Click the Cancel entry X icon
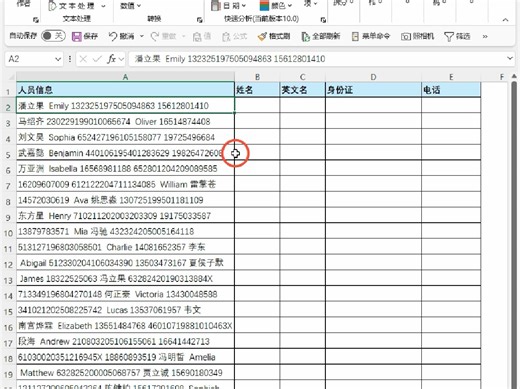The width and height of the screenshot is (520, 389). [83, 59]
